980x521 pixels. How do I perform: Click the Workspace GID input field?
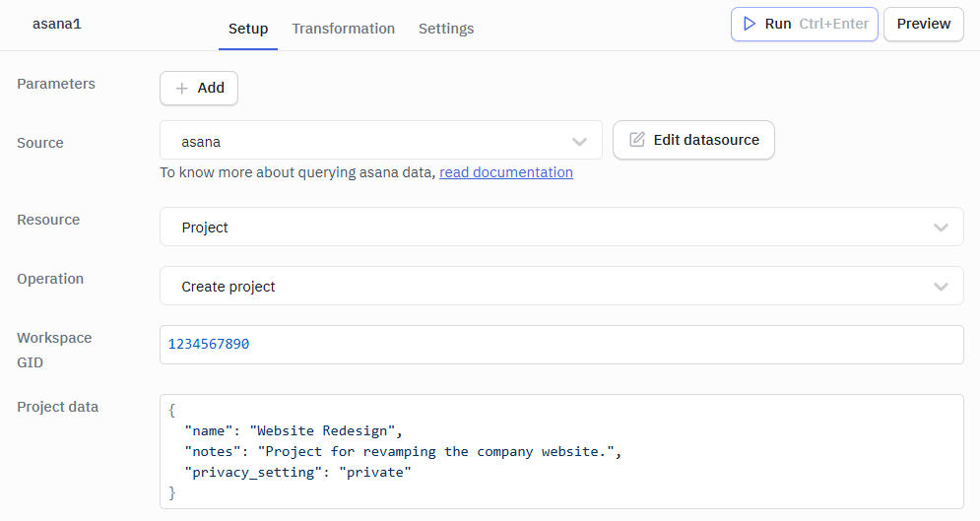561,345
